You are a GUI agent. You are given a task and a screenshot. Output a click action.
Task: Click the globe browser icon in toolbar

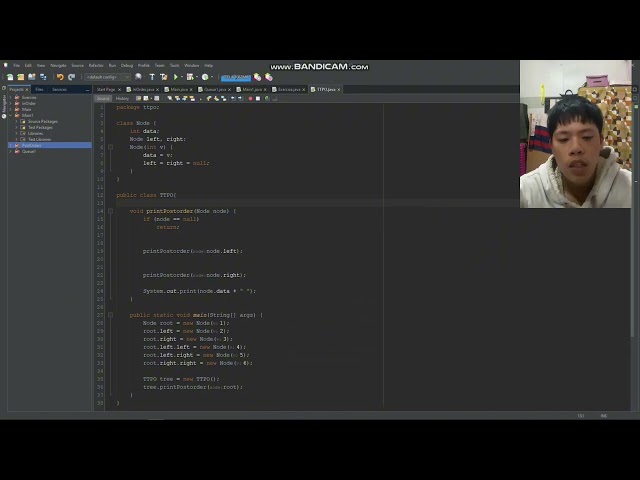click(x=138, y=77)
